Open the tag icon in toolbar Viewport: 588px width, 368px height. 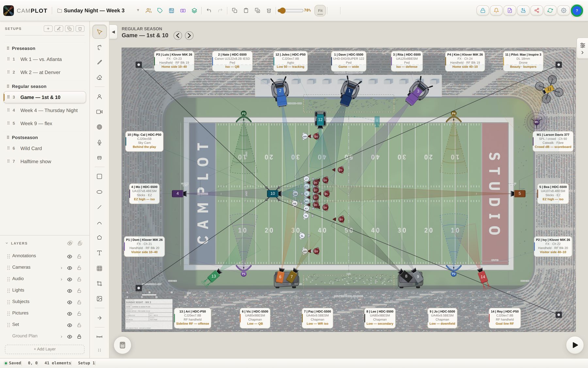[160, 10]
